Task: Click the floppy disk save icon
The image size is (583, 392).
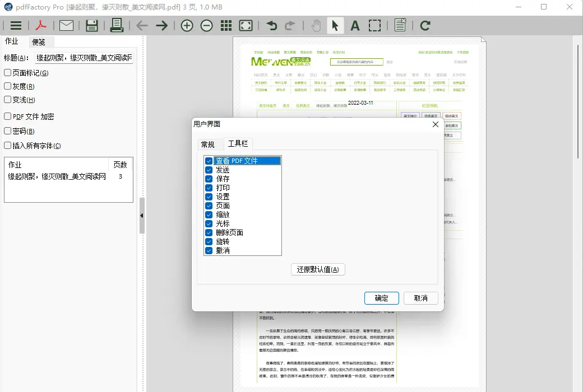Action: (92, 26)
